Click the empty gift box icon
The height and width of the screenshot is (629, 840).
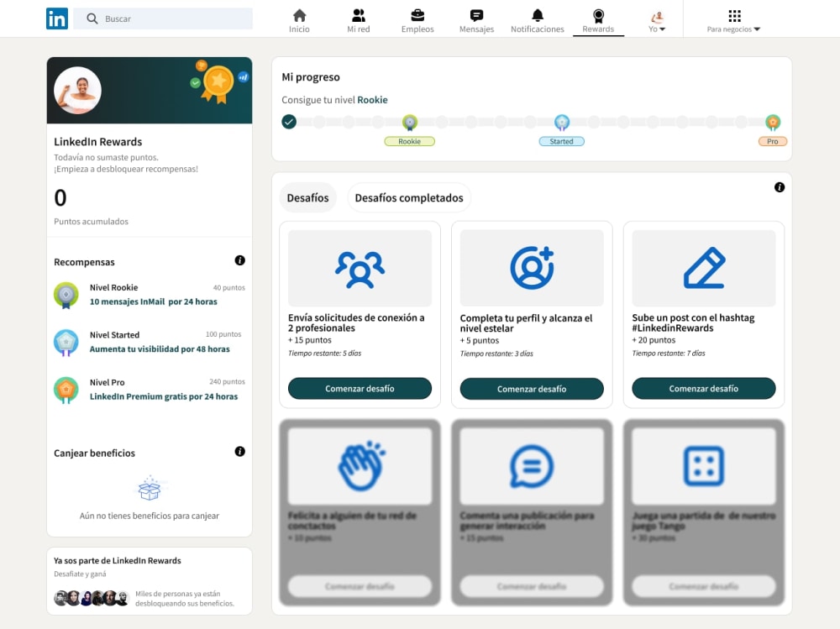[x=150, y=488]
